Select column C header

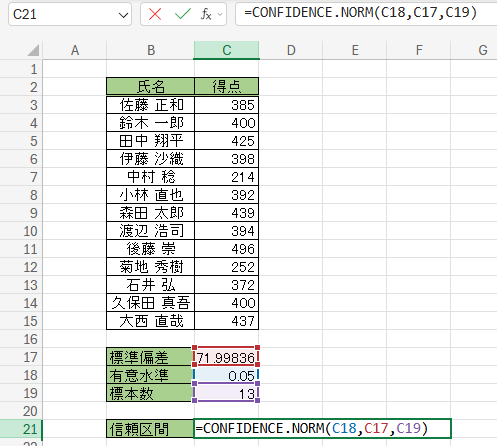tap(227, 50)
